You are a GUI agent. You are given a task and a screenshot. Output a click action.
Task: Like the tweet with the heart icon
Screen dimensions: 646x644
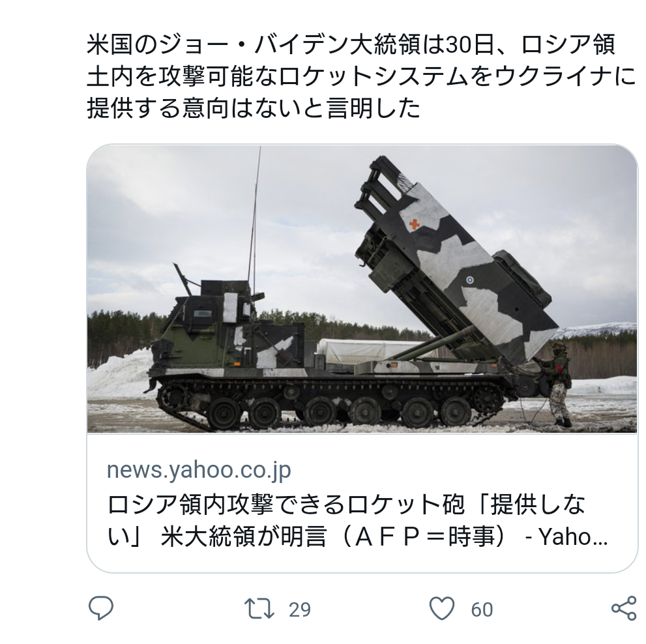tap(442, 609)
